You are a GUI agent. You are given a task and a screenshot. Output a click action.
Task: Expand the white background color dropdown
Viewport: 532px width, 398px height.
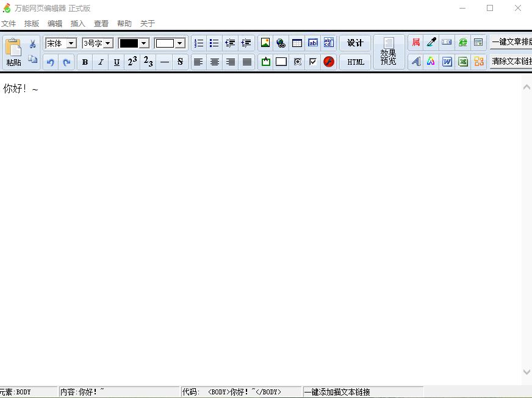click(180, 43)
